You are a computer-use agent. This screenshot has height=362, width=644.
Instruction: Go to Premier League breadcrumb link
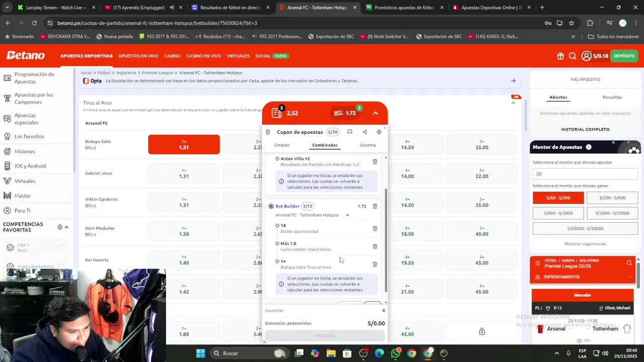tap(157, 73)
